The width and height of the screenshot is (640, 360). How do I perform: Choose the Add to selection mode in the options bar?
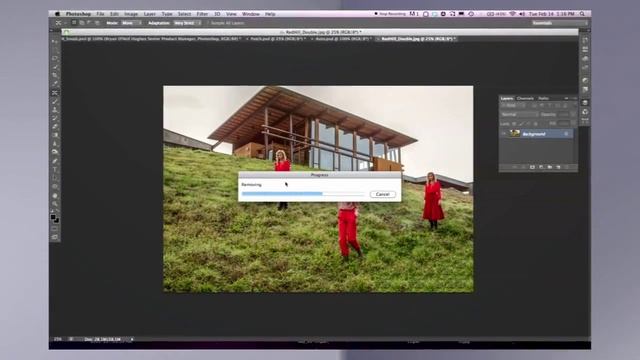point(82,23)
